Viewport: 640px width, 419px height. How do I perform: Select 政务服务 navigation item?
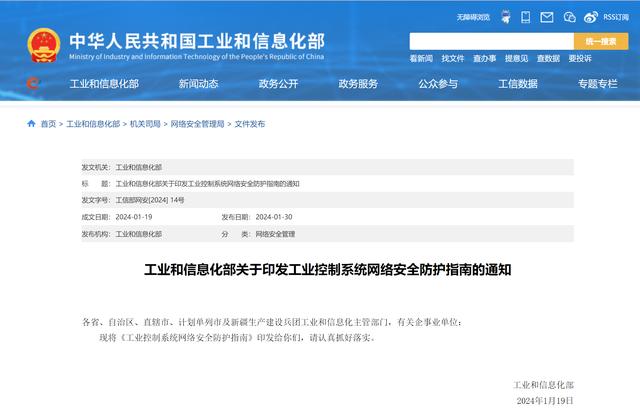point(358,84)
